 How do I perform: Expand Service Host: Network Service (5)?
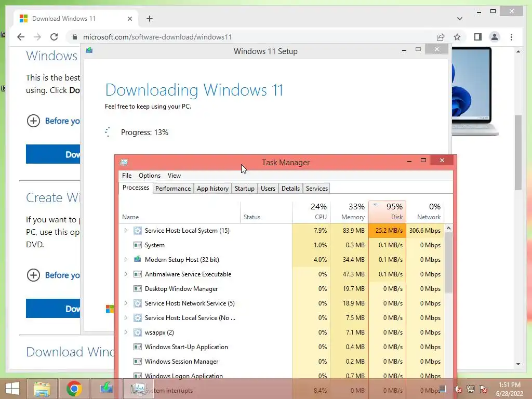point(126,303)
